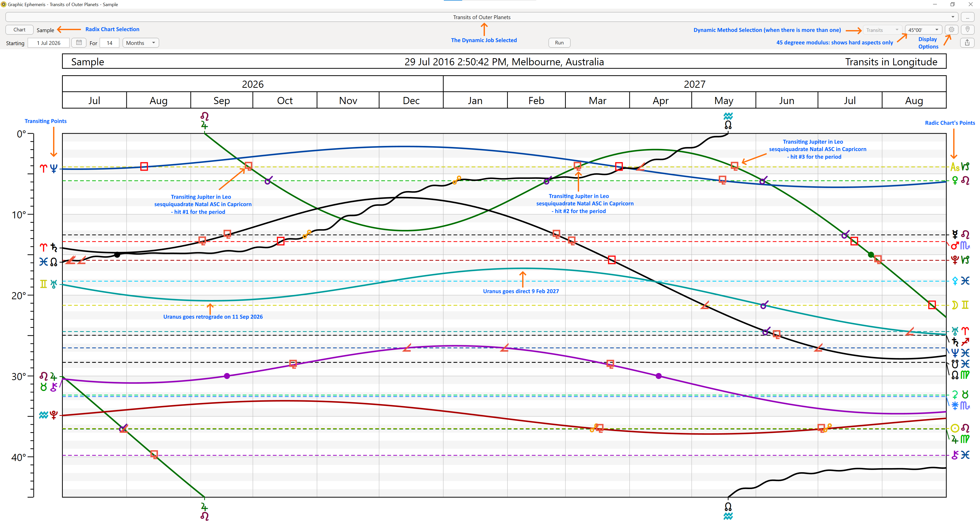This screenshot has width=980, height=523.
Task: Click the Chart button
Action: click(x=19, y=30)
